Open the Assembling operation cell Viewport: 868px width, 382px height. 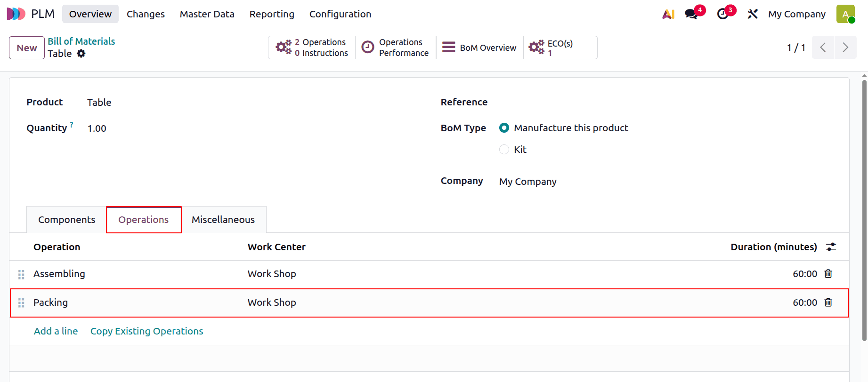point(59,274)
